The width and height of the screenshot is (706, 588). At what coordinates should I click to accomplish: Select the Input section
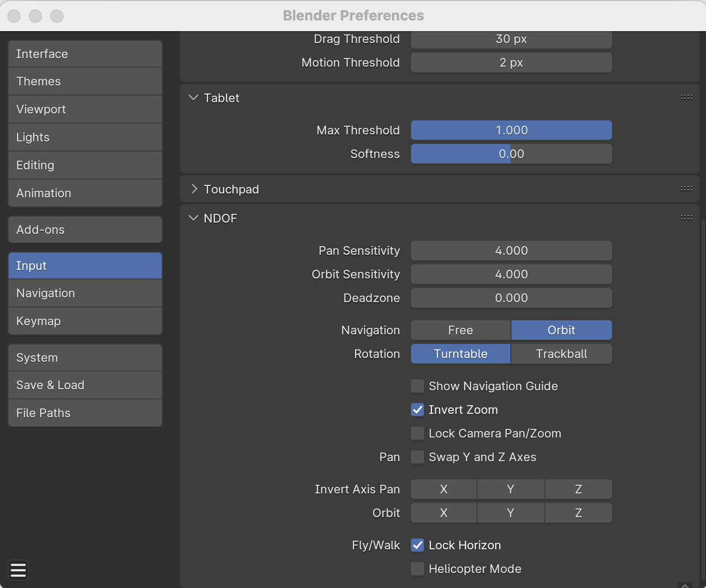(x=85, y=266)
